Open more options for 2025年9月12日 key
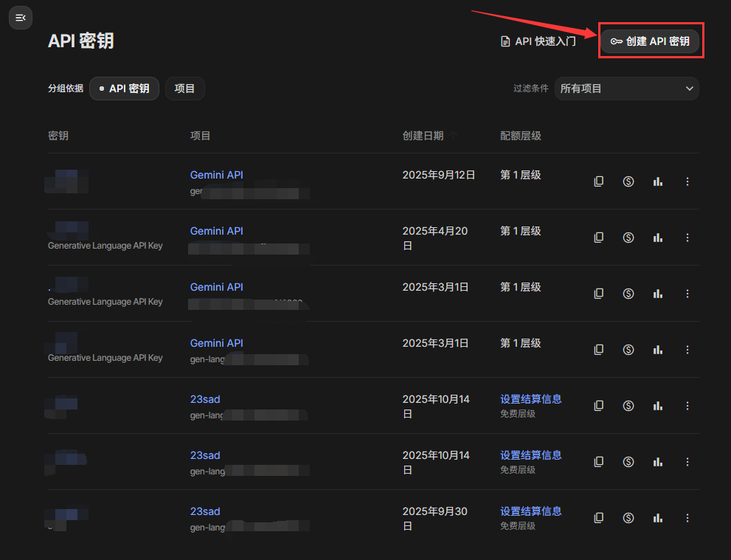The image size is (731, 560). pos(687,182)
